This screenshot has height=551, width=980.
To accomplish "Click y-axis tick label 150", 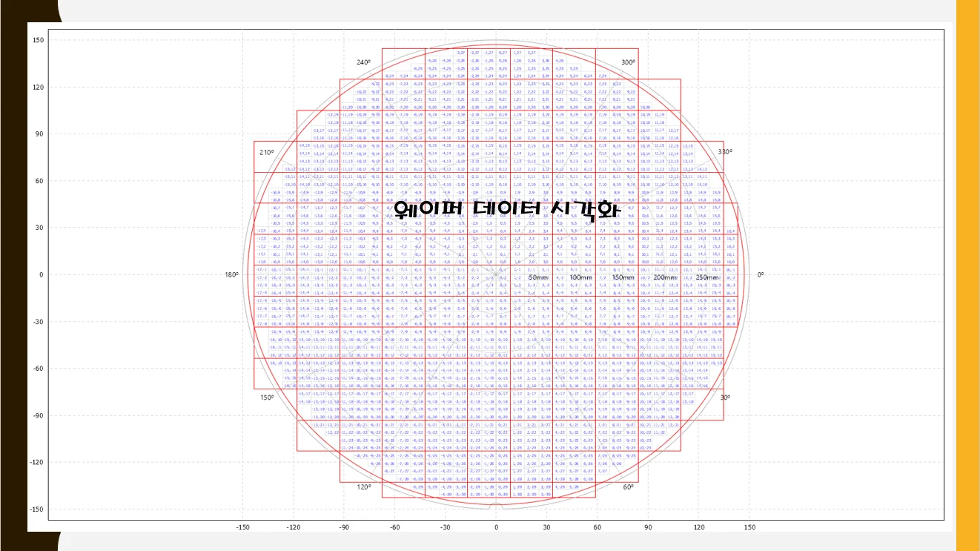I will (x=39, y=40).
